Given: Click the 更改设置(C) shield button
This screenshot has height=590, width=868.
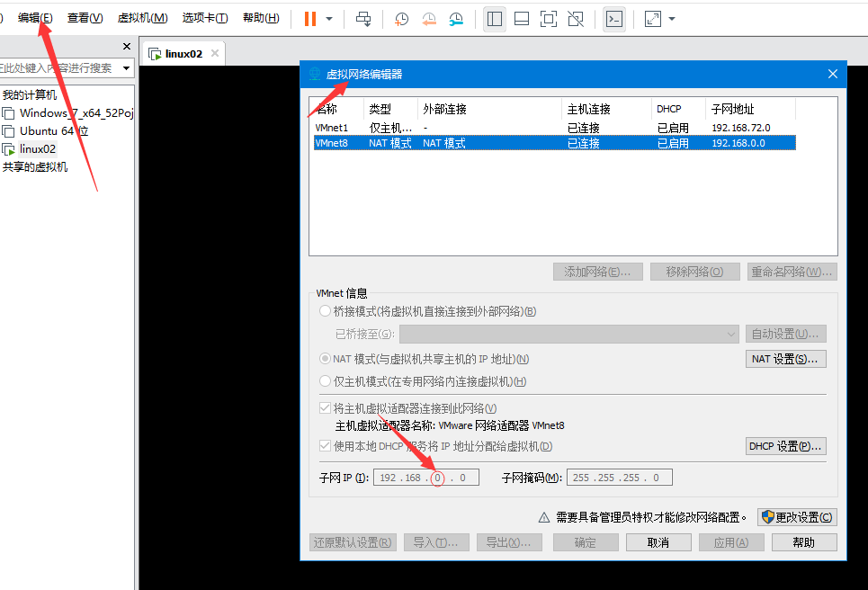Looking at the screenshot, I should pyautogui.click(x=797, y=517).
